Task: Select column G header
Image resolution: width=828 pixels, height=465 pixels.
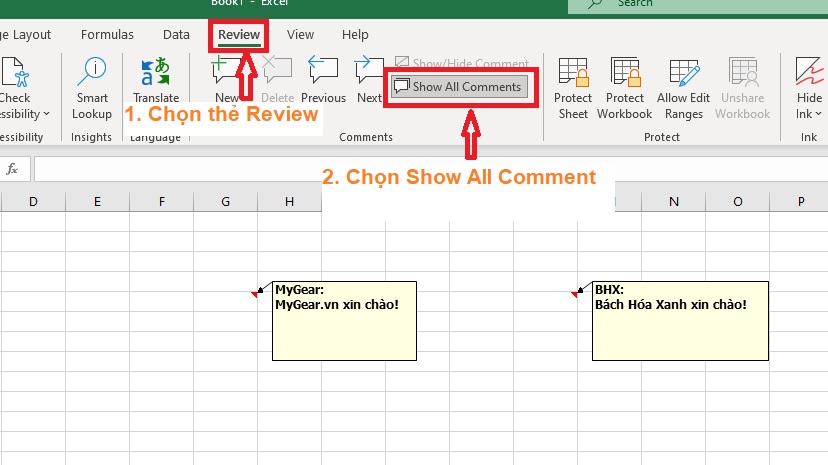Action: click(225, 202)
